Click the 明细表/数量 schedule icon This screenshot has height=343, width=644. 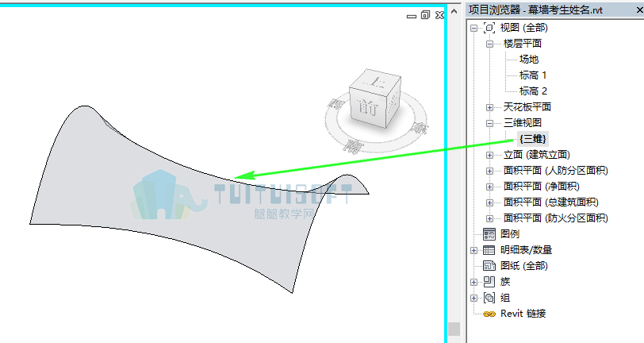coord(489,250)
